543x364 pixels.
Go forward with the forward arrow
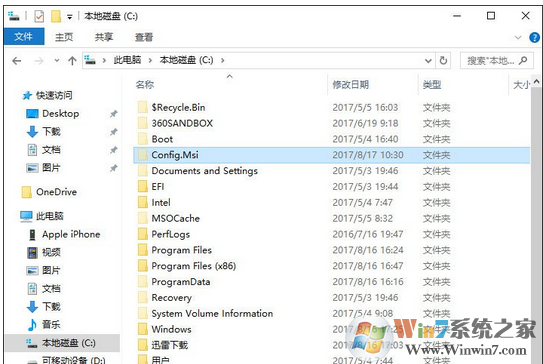[39, 61]
